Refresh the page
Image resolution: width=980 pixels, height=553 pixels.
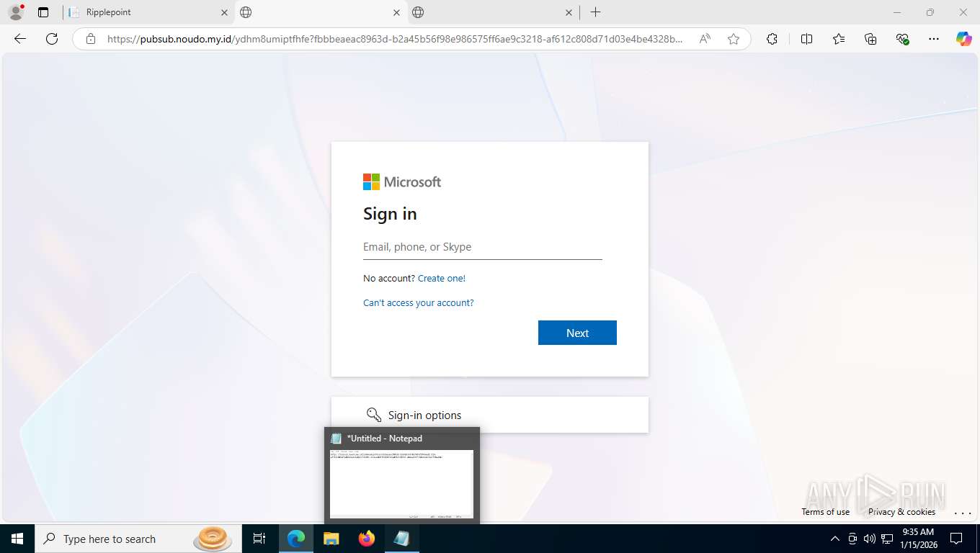point(52,39)
